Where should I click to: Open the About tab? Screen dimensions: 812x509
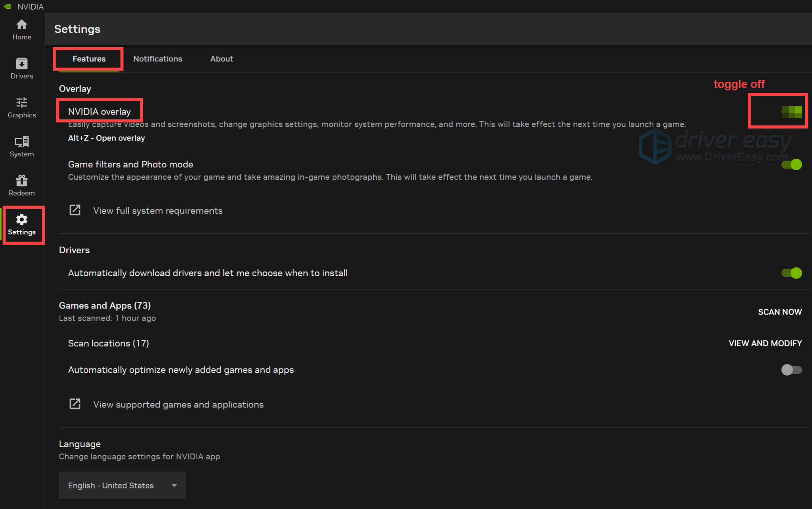point(222,59)
